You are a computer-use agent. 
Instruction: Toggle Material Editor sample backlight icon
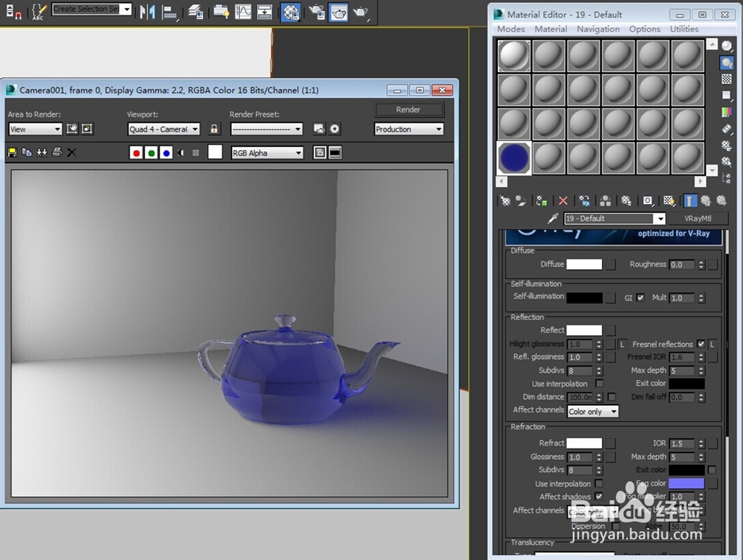coord(727,62)
